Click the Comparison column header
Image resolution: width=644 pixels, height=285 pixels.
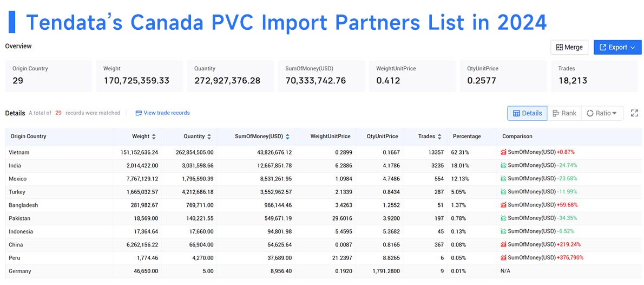(x=517, y=136)
